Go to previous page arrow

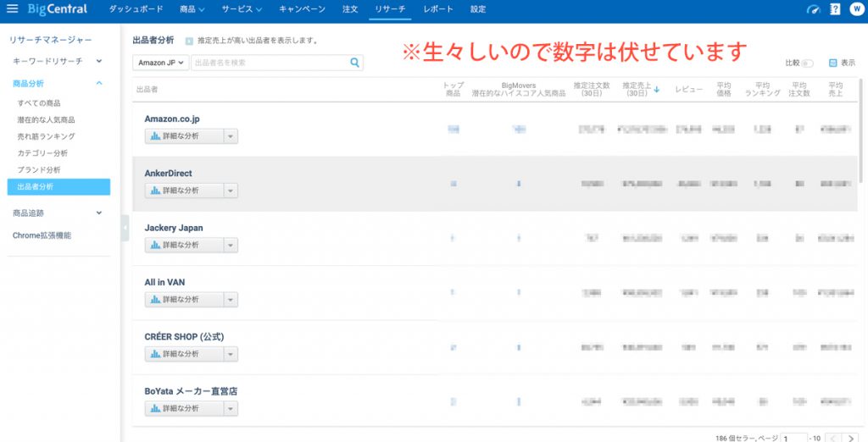pos(835,438)
